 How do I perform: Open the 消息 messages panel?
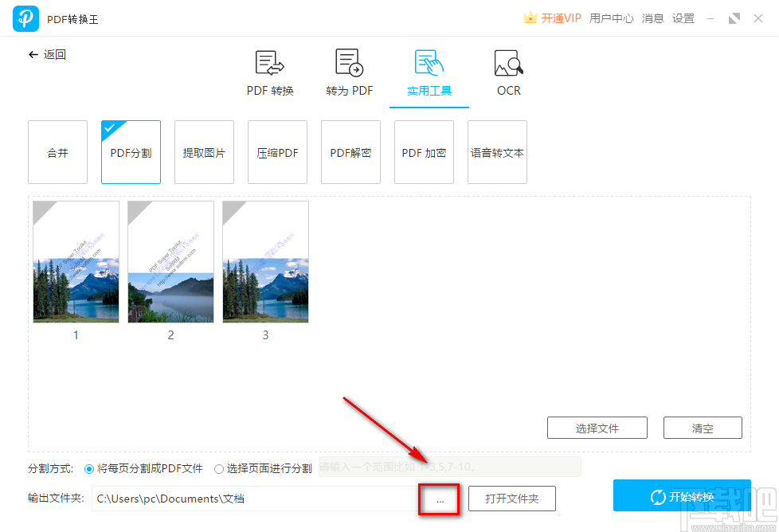(652, 18)
